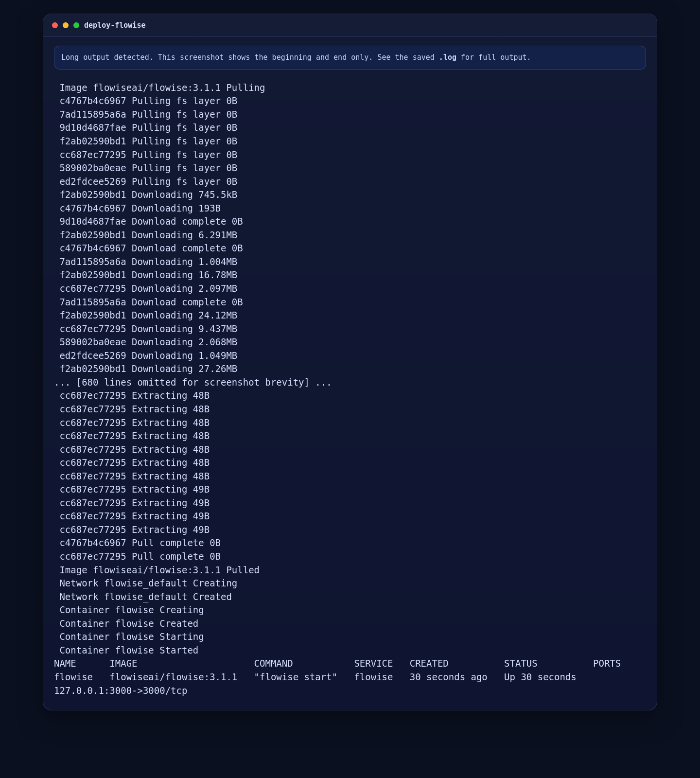Screen dimensions: 700x778
Task: Click 'f2ab02590bd1 Downloading 24.12MB' line
Action: [148, 316]
